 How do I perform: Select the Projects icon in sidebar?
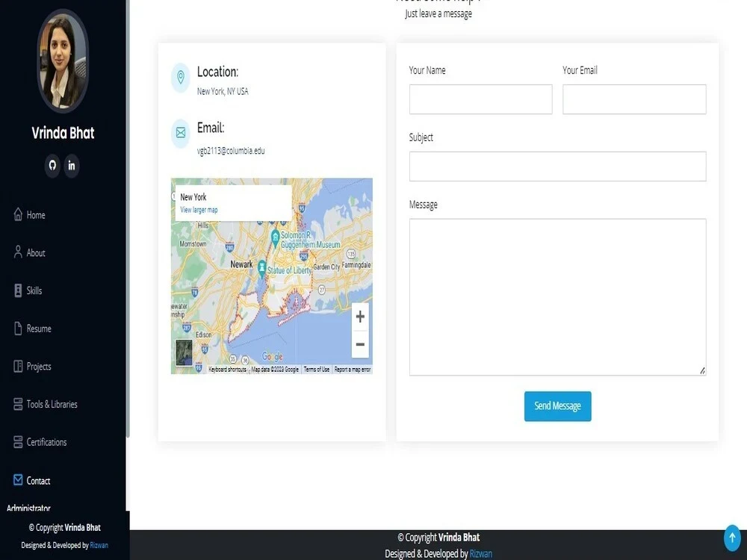(18, 366)
